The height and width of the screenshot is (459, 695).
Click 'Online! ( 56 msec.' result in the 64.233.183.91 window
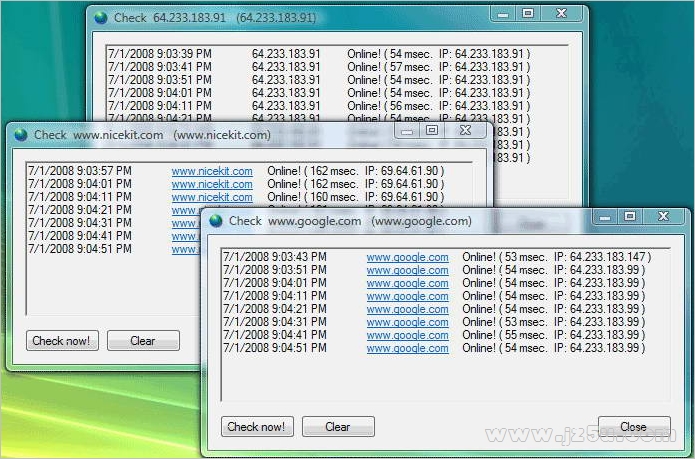[390, 106]
